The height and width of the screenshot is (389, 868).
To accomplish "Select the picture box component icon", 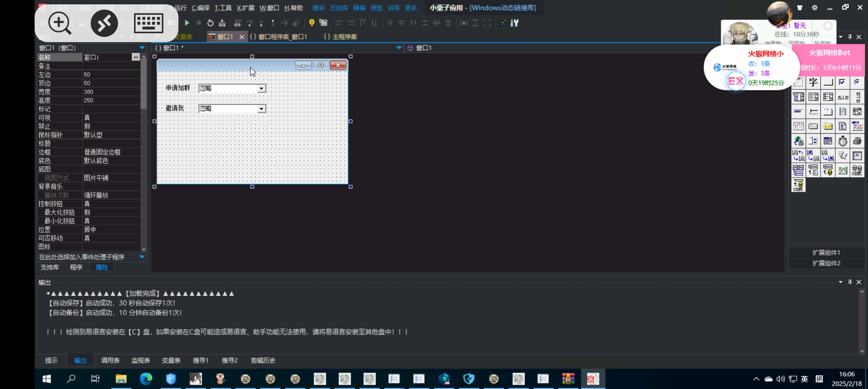I will tap(842, 170).
